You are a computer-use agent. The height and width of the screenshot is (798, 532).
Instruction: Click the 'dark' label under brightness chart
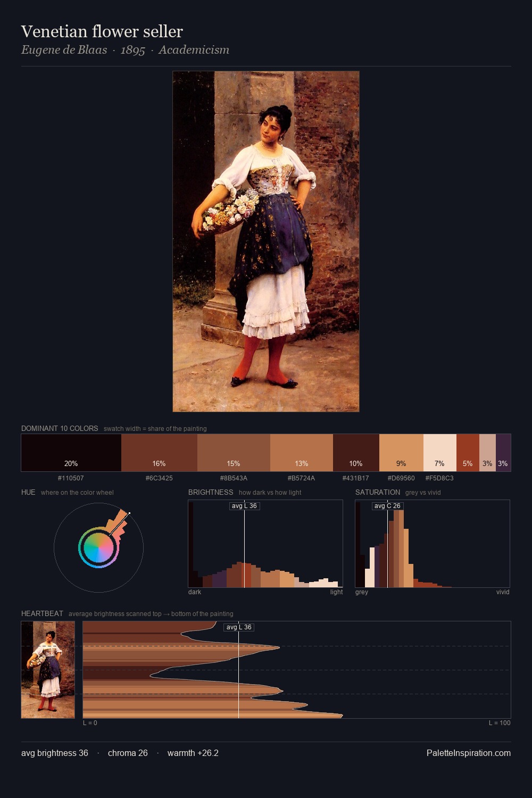(195, 592)
